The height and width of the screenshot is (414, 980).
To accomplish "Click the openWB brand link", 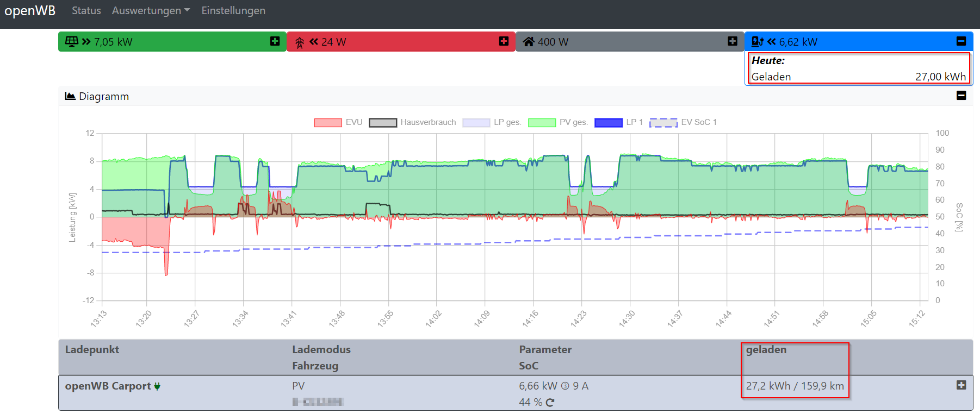I will [x=30, y=11].
